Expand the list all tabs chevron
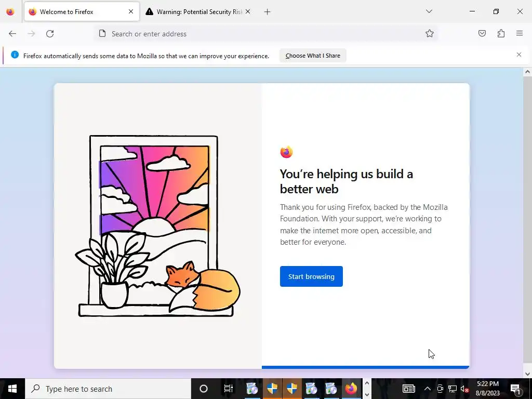This screenshot has width=532, height=399. (x=429, y=11)
